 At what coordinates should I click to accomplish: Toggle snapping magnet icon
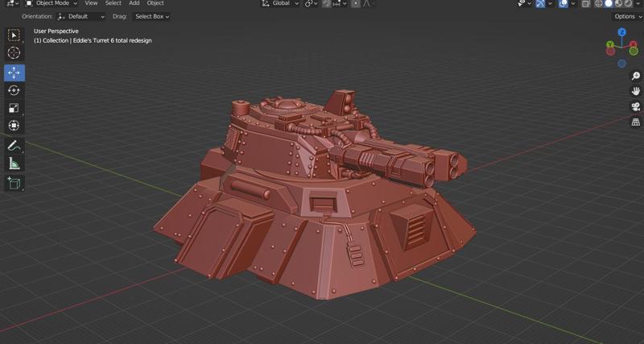pyautogui.click(x=327, y=3)
